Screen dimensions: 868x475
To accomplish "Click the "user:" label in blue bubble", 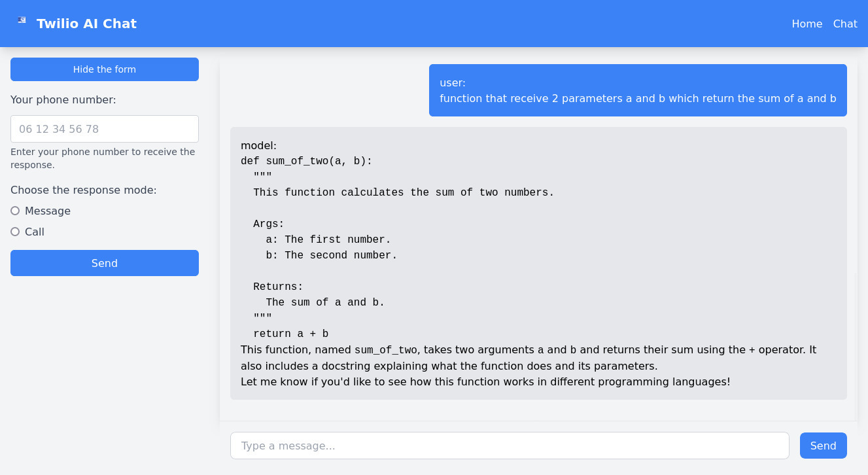I will coord(453,82).
